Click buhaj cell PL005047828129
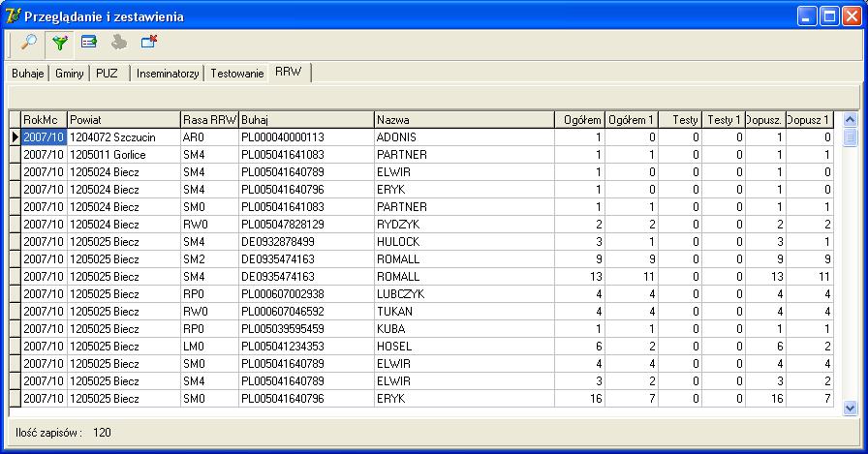The image size is (868, 454). click(x=307, y=225)
